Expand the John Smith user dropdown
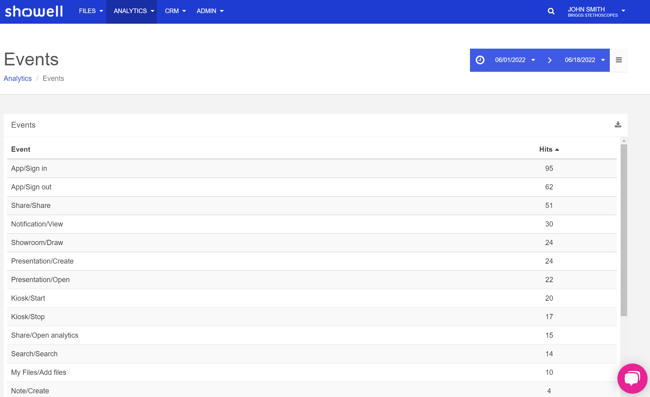Screen dimensions: 650x397 click(596, 12)
